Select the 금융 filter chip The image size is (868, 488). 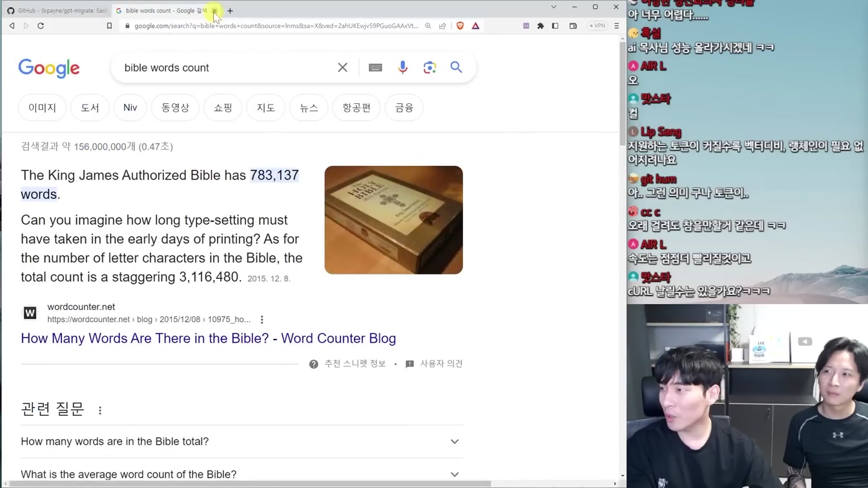(x=404, y=108)
